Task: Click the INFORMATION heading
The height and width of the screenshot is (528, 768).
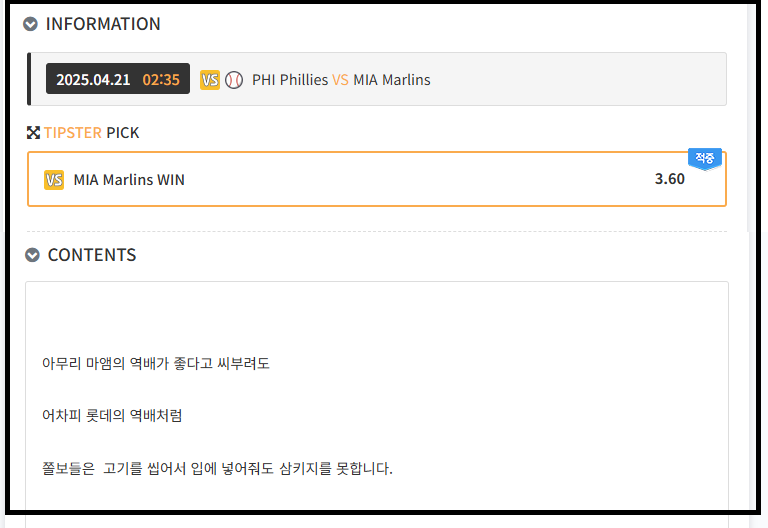Action: coord(103,24)
